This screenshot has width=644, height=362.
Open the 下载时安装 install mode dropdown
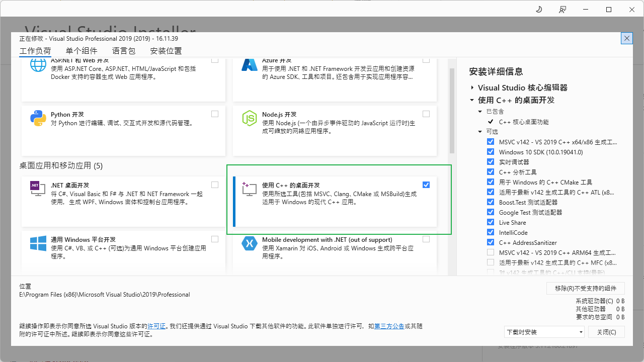pyautogui.click(x=544, y=332)
